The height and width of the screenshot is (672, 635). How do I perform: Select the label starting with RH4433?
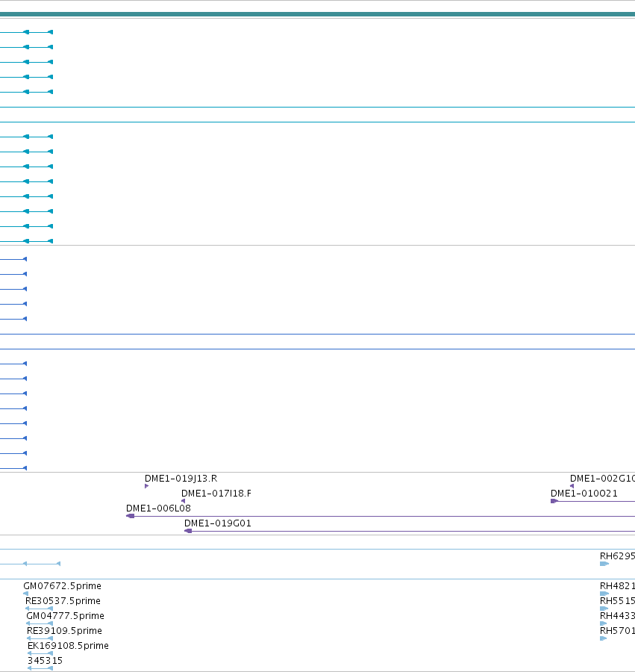pyautogui.click(x=617, y=616)
